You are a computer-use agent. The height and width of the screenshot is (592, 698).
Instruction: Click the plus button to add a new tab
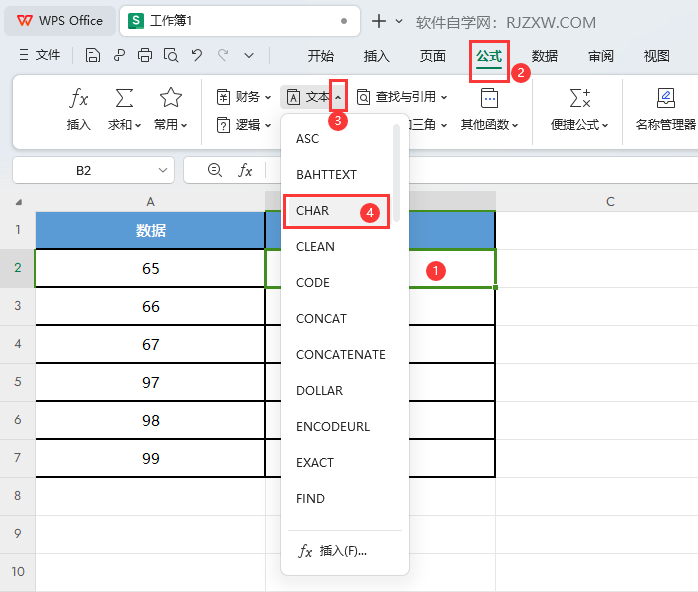379,21
